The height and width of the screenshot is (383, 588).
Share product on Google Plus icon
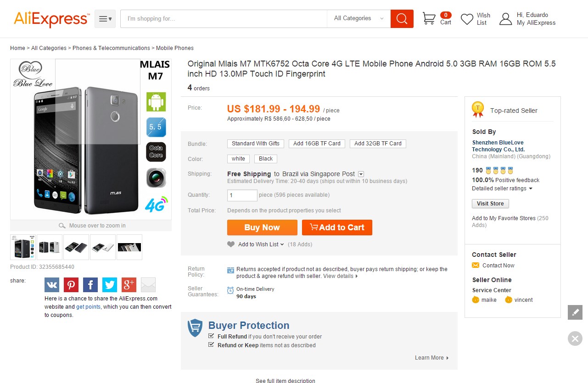pos(129,285)
